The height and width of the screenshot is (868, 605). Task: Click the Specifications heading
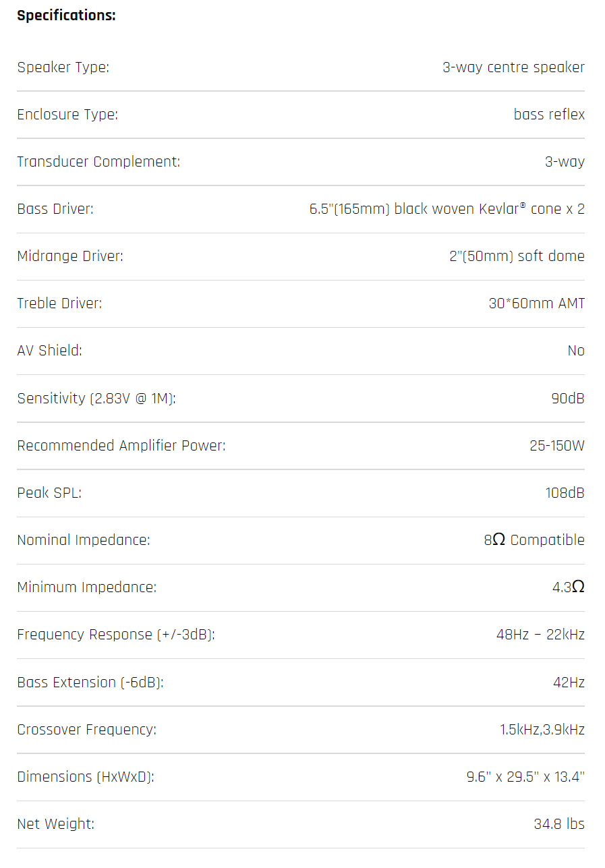pyautogui.click(x=66, y=16)
